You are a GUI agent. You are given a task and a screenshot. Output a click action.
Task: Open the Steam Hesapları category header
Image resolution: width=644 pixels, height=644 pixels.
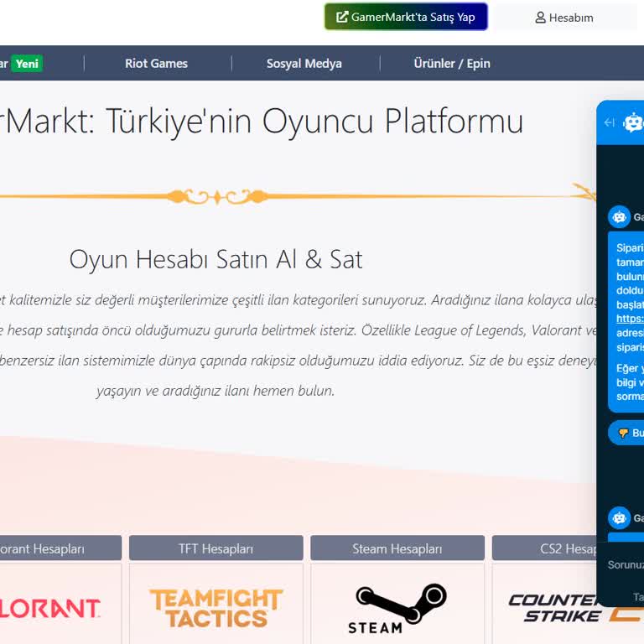397,548
